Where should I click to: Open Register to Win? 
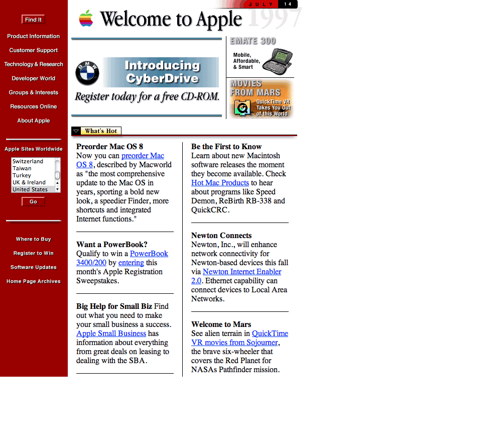tap(33, 253)
